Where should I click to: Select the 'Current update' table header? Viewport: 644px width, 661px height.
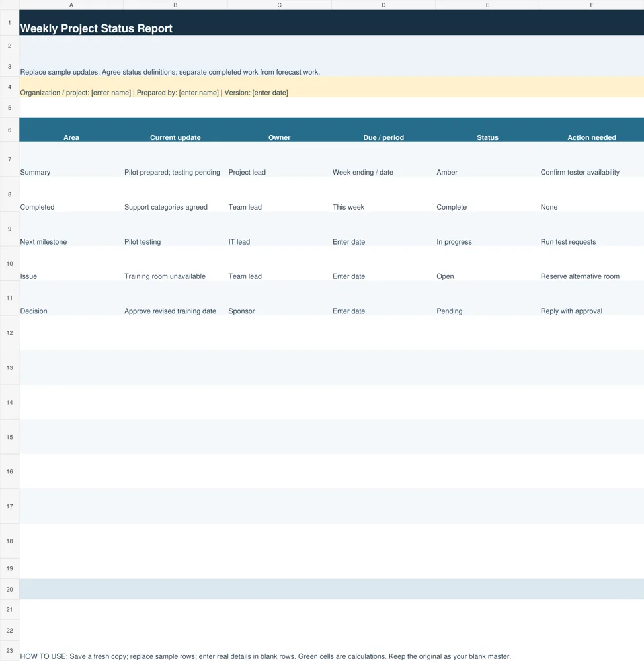[175, 130]
